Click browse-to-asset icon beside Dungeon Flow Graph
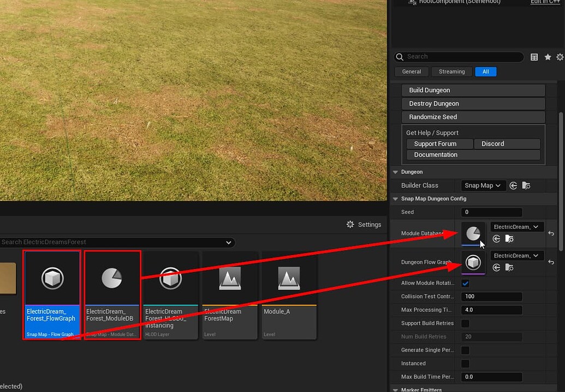The image size is (565, 392). [x=509, y=268]
